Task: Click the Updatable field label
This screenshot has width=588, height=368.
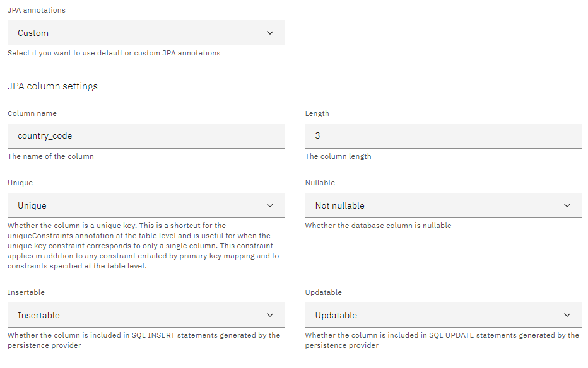Action: tap(324, 292)
